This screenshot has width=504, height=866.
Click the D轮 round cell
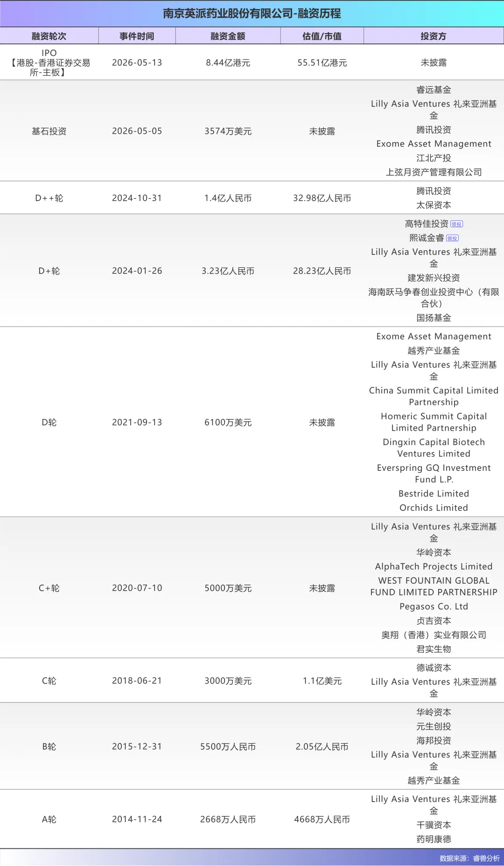tap(49, 422)
